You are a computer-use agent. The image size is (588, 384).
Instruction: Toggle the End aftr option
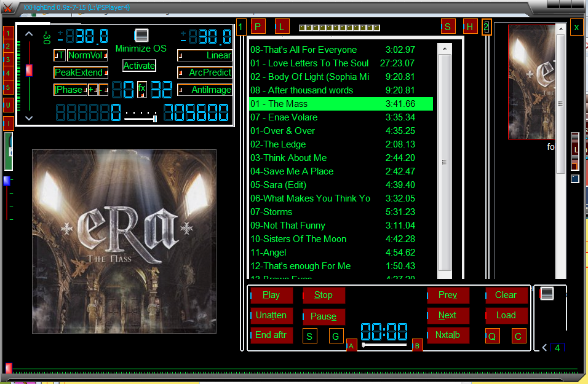[271, 335]
